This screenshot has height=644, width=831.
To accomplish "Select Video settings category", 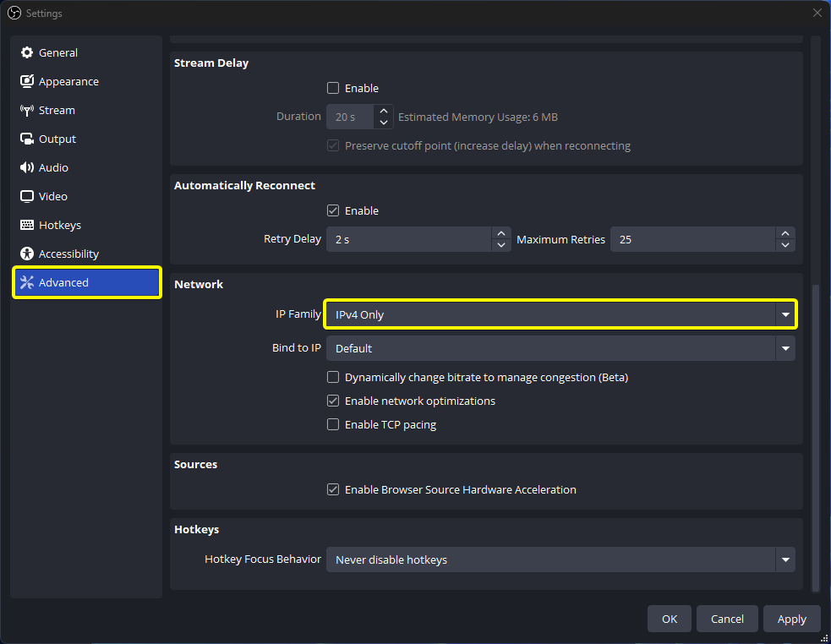I will [x=87, y=196].
